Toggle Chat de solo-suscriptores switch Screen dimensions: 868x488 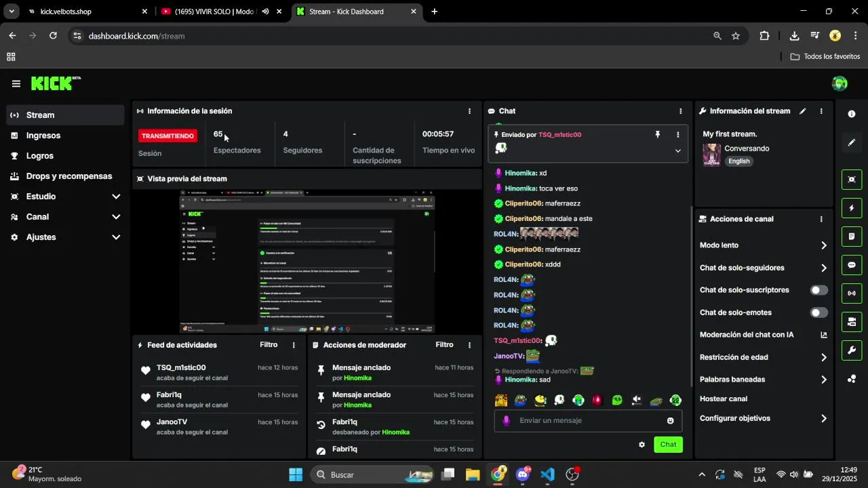pos(819,290)
